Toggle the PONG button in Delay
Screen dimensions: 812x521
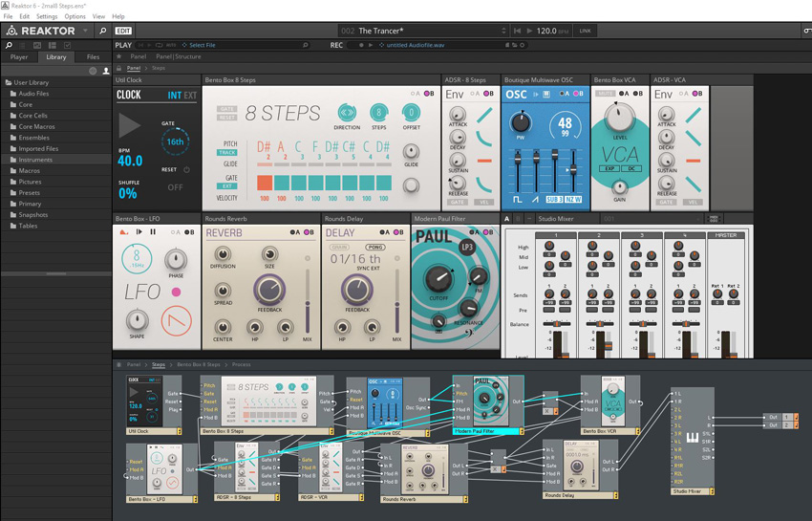pyautogui.click(x=374, y=248)
